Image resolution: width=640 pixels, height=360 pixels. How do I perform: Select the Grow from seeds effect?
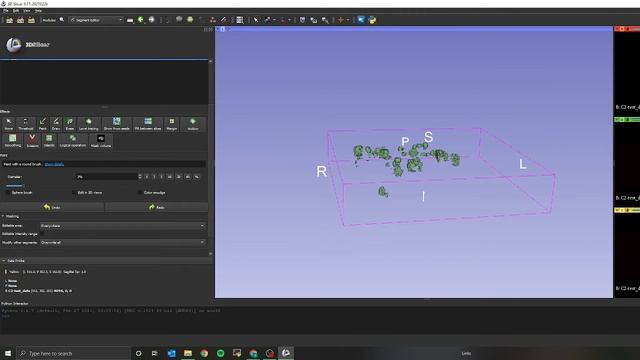pos(116,124)
